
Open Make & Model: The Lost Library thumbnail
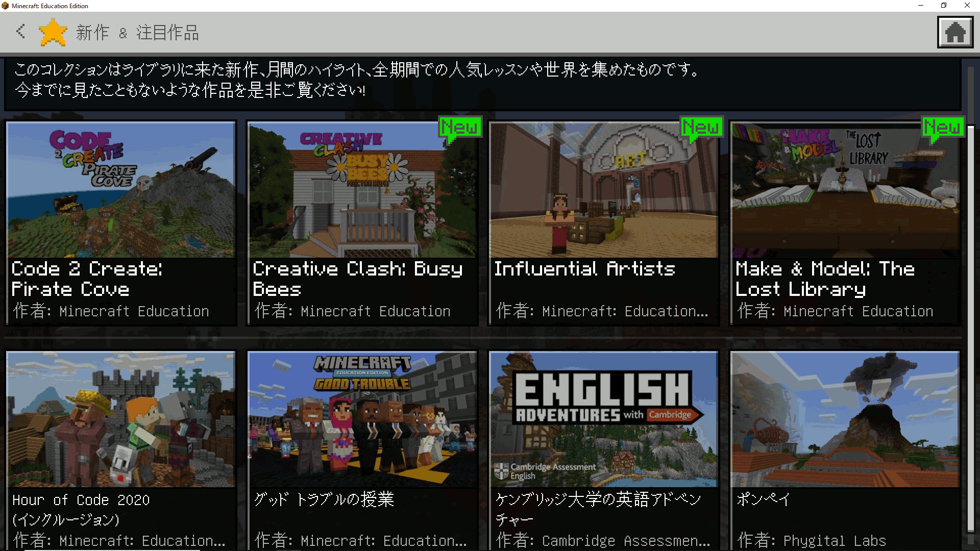(845, 190)
